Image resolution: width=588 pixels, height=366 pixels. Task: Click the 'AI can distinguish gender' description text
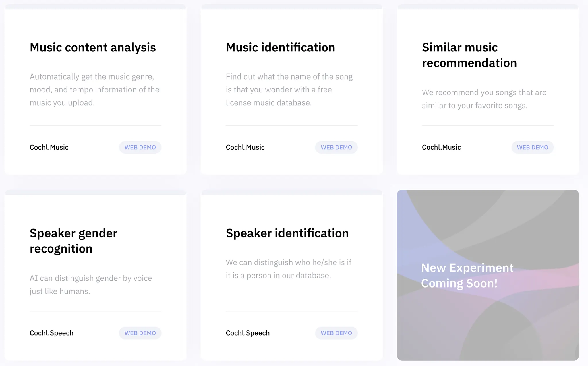click(91, 284)
